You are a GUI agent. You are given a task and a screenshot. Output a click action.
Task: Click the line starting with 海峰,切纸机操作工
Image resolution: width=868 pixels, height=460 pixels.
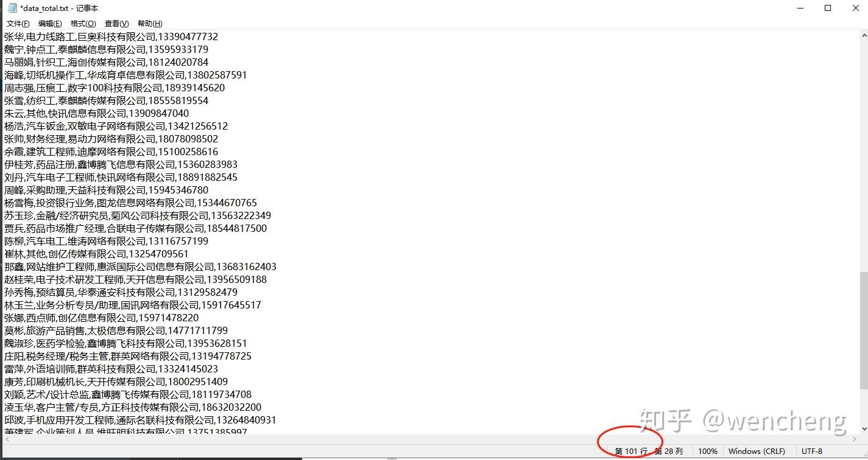(125, 75)
